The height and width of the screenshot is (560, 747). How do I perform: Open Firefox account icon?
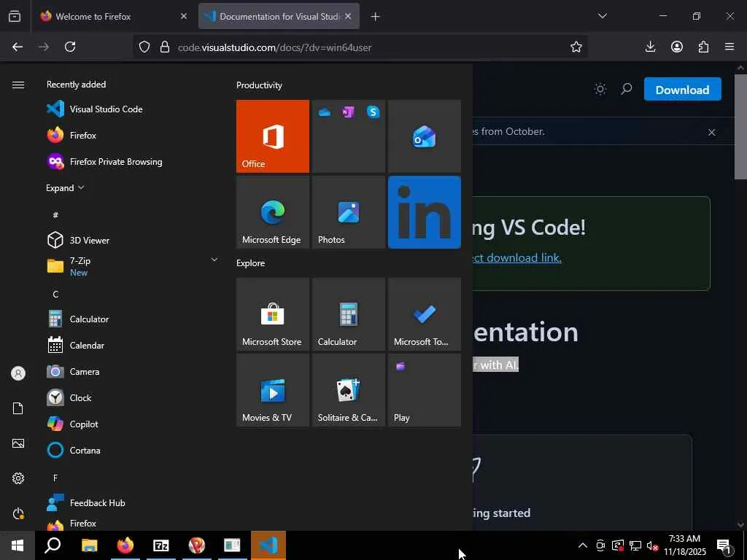[677, 47]
